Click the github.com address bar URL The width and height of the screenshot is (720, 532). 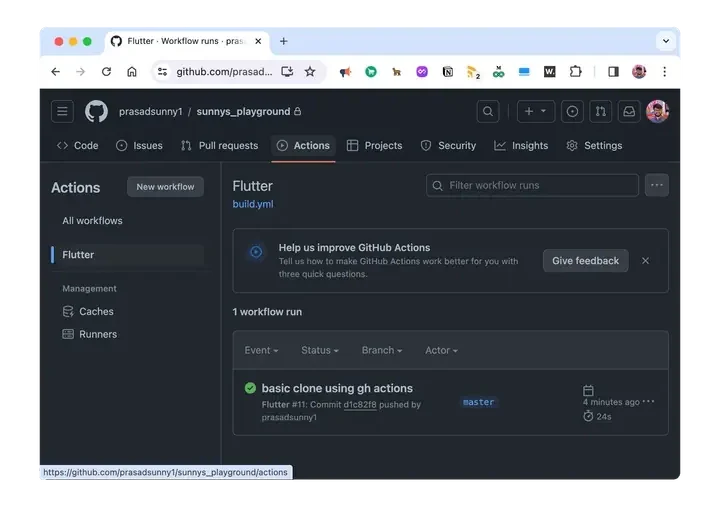click(x=224, y=72)
